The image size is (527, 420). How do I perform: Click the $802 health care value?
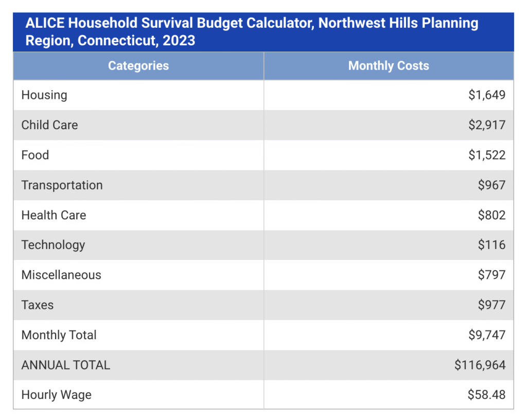point(491,215)
